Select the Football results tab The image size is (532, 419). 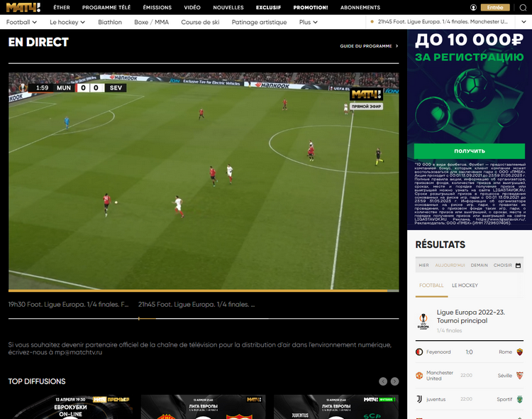431,285
